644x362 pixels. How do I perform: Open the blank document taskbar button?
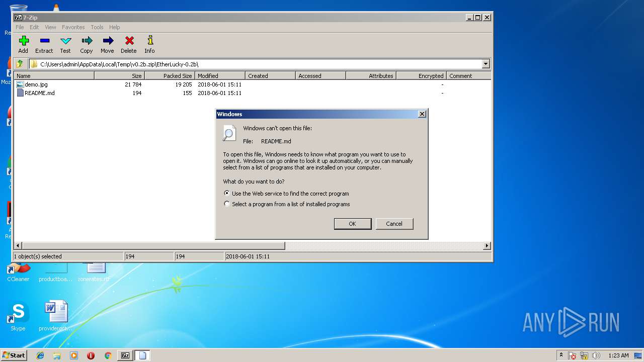(x=142, y=355)
